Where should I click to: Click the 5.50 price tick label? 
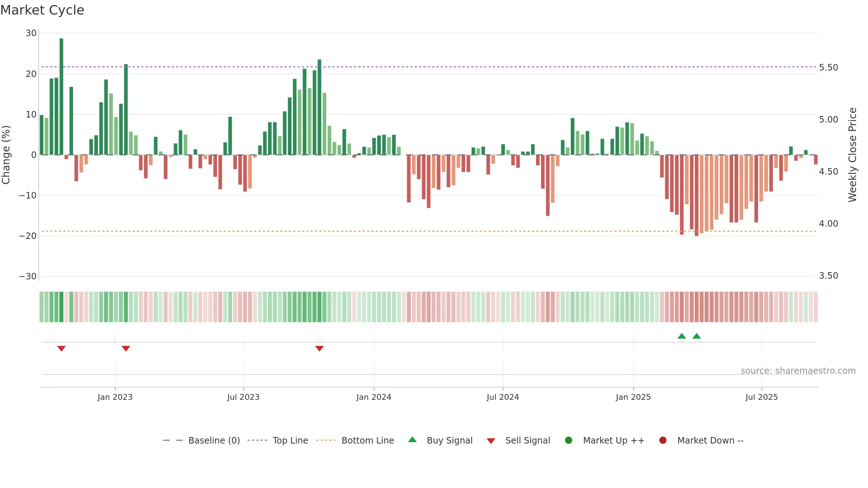pyautogui.click(x=829, y=67)
